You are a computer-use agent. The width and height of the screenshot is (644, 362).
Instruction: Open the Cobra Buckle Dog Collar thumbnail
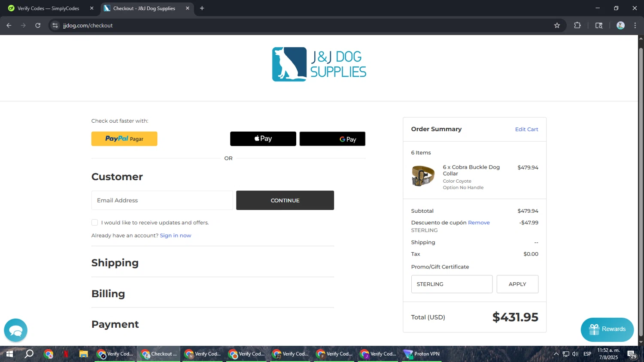[x=423, y=175]
